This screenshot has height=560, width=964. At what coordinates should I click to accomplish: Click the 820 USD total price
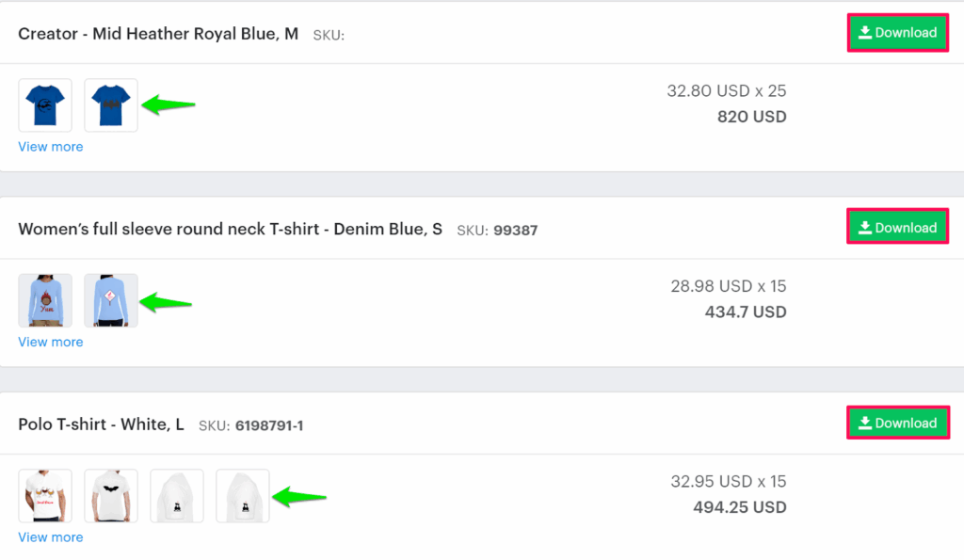[x=752, y=117]
